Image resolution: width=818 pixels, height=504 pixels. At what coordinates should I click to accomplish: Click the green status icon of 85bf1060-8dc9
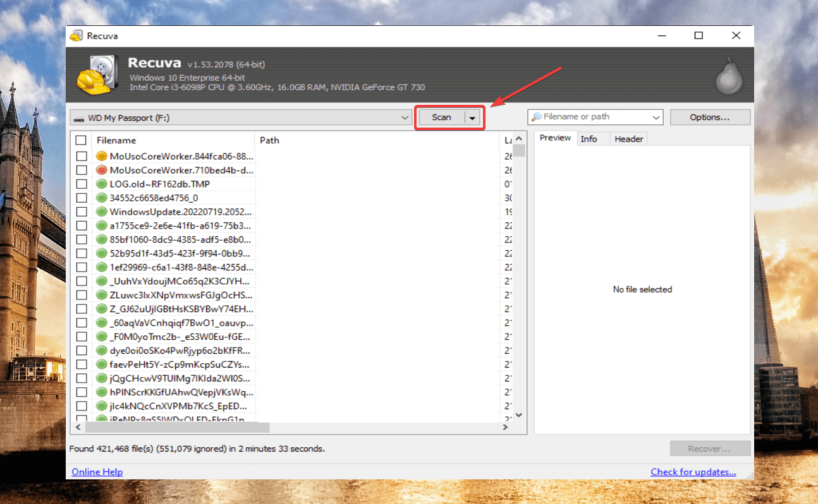101,239
